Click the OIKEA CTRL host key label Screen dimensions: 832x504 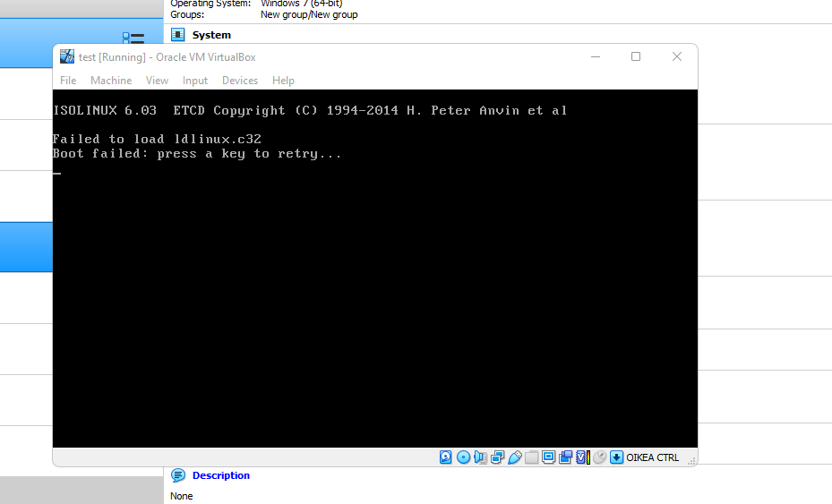[652, 457]
